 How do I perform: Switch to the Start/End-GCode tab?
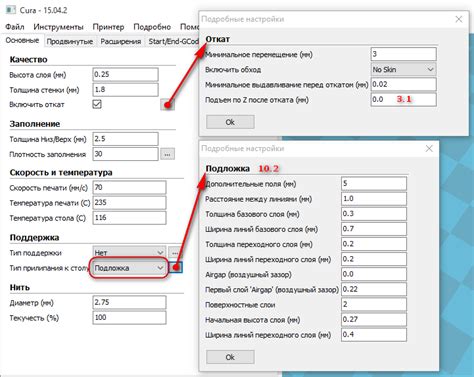point(173,41)
